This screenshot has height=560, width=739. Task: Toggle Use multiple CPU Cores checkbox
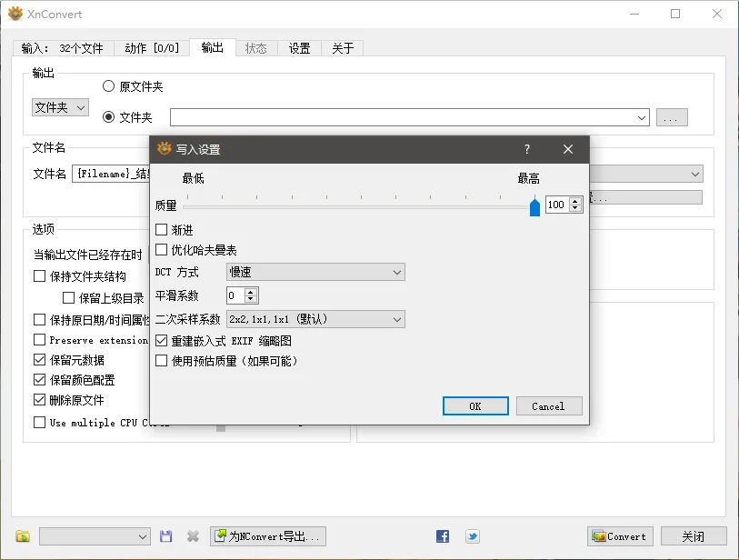point(40,422)
